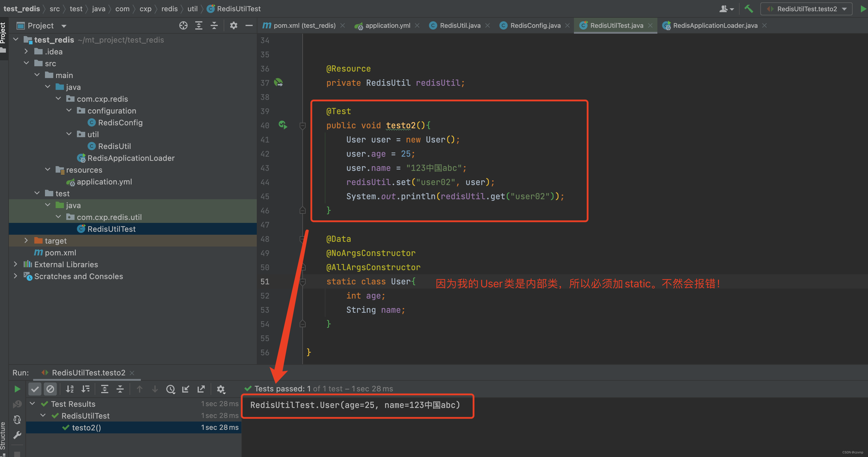Click RedisUtilTest in breadcrumb bar

tap(233, 9)
